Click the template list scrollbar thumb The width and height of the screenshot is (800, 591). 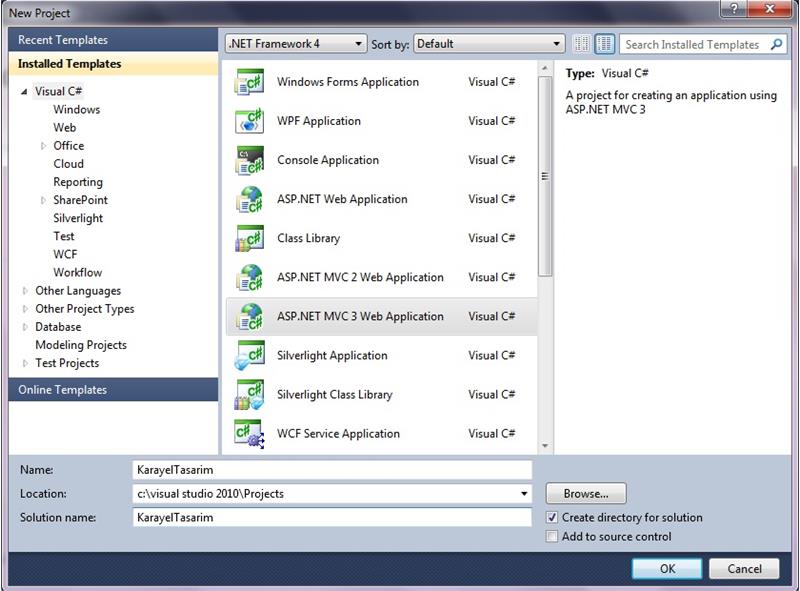(x=545, y=176)
